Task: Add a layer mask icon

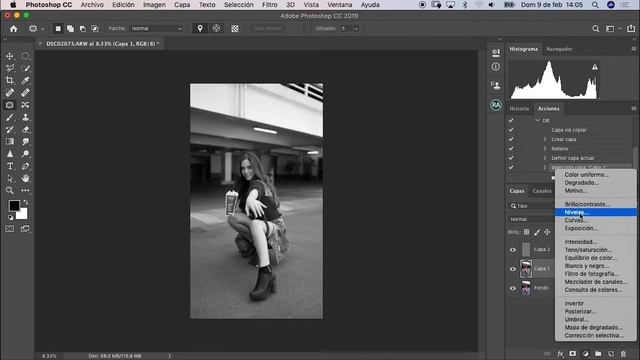Action: coord(573,354)
